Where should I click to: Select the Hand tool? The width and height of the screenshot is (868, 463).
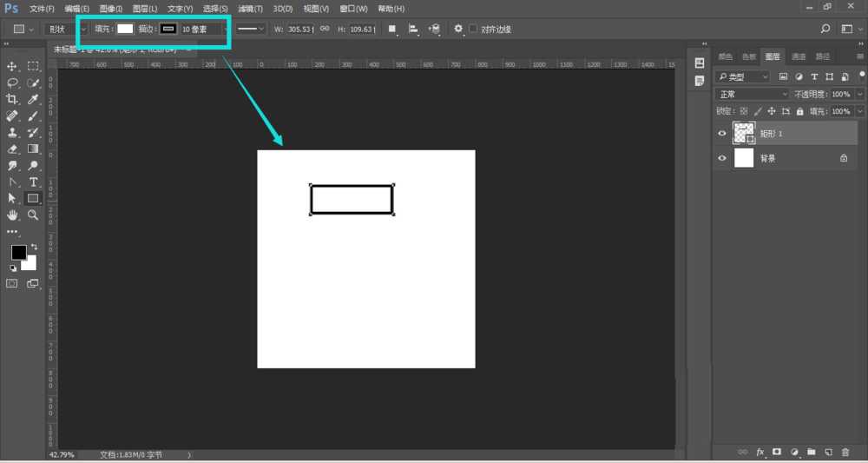(x=13, y=215)
